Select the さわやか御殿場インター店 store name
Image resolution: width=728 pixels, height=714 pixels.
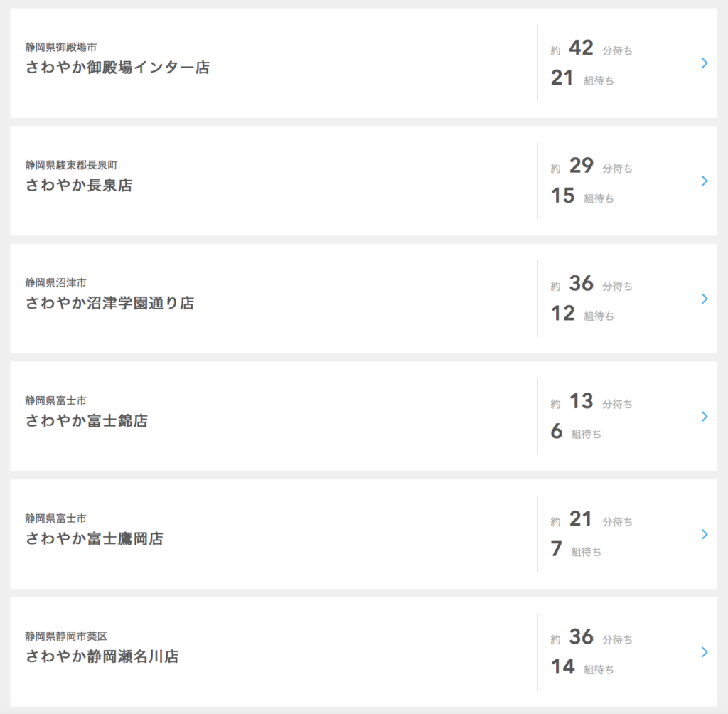point(117,68)
